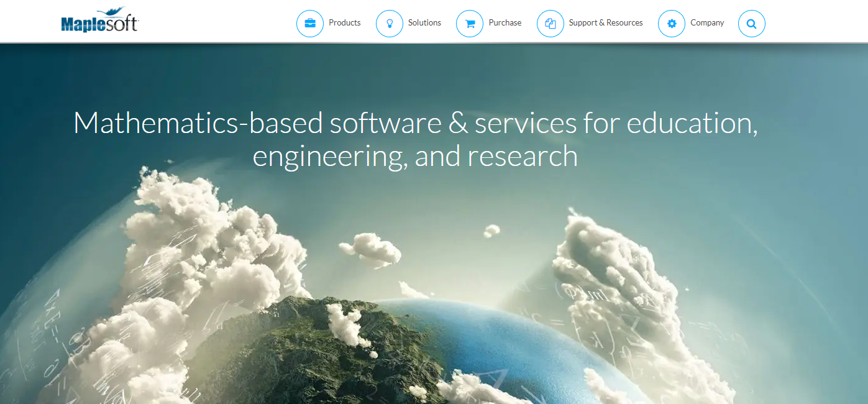Open the Support & Resources menu

point(606,23)
